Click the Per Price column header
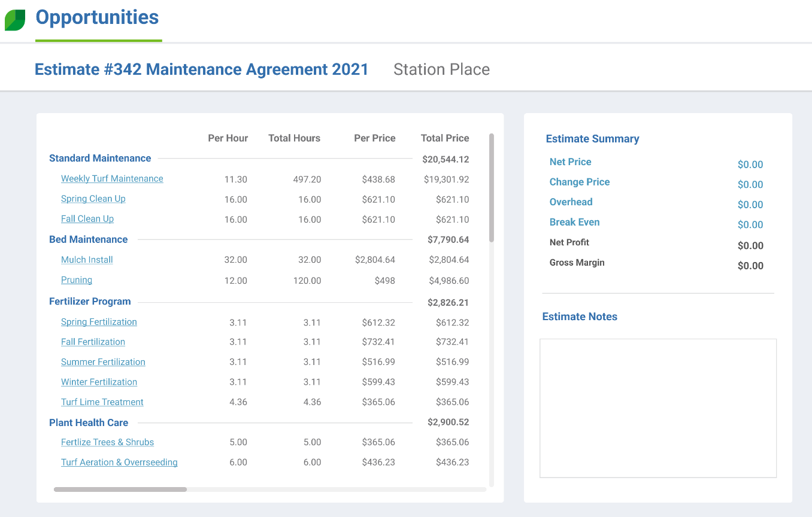The height and width of the screenshot is (517, 812). 375,138
